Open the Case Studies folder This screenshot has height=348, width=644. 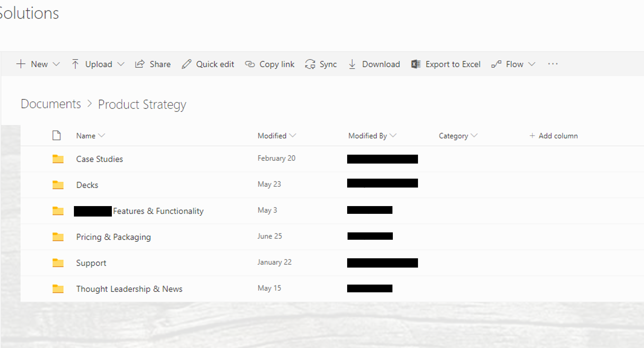pyautogui.click(x=99, y=159)
